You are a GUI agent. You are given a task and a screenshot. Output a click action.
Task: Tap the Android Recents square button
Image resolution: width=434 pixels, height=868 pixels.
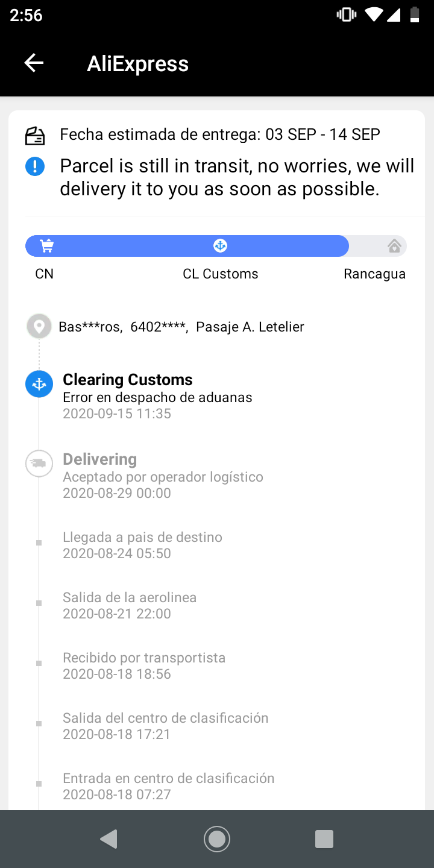[324, 838]
